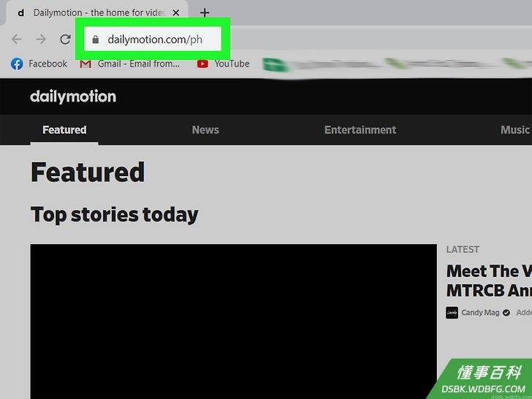Click the dailymotion site logo

73,96
